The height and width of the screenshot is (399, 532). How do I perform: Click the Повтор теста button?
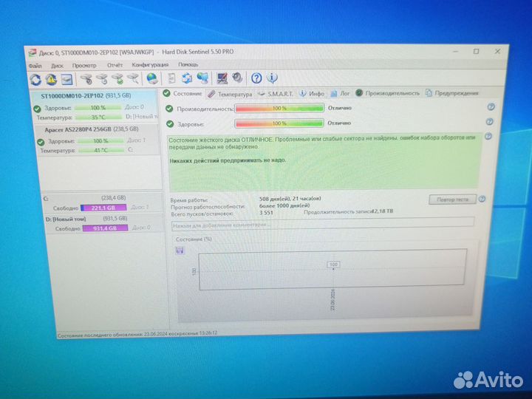452,199
